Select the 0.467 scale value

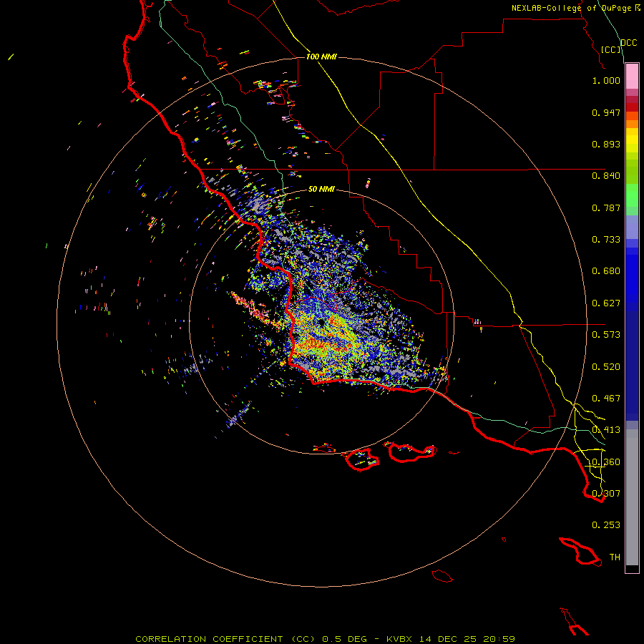606,399
